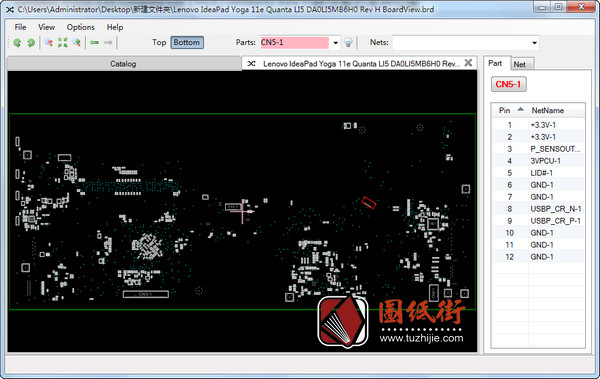
Task: Click the light bulb highlight icon
Action: pos(348,42)
